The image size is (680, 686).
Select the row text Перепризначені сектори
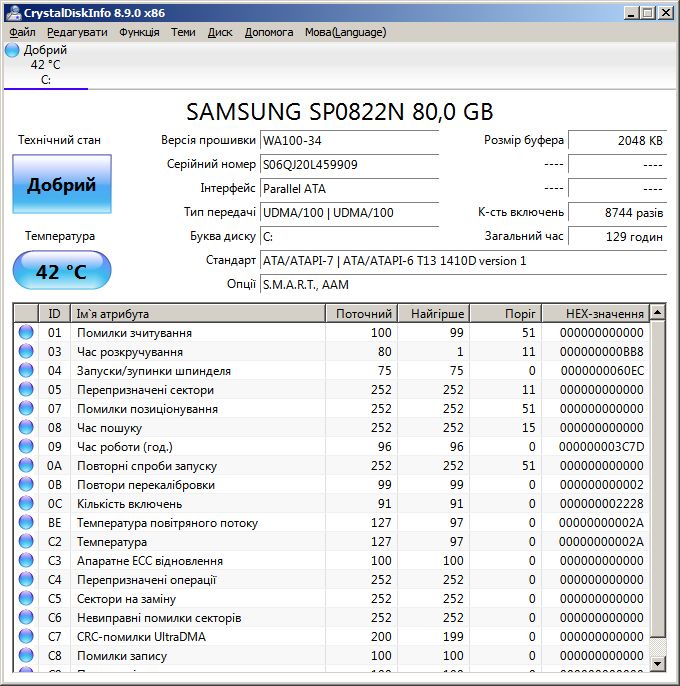145,390
